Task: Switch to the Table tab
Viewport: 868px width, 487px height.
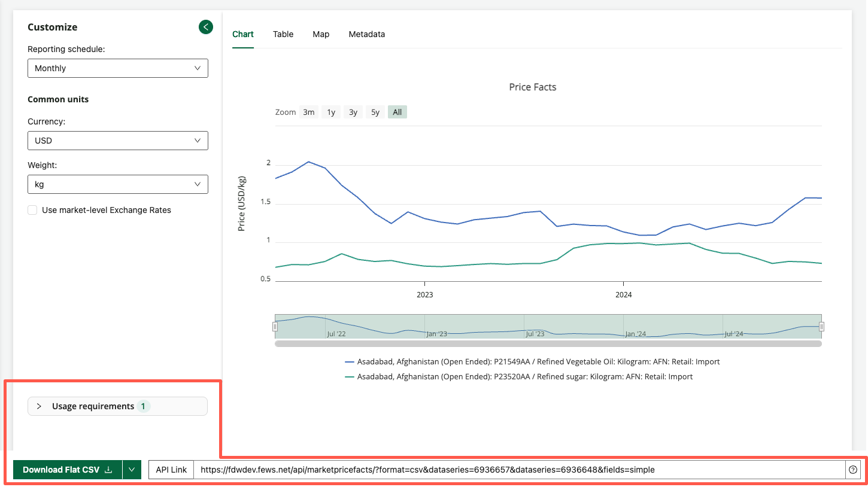Action: click(283, 34)
